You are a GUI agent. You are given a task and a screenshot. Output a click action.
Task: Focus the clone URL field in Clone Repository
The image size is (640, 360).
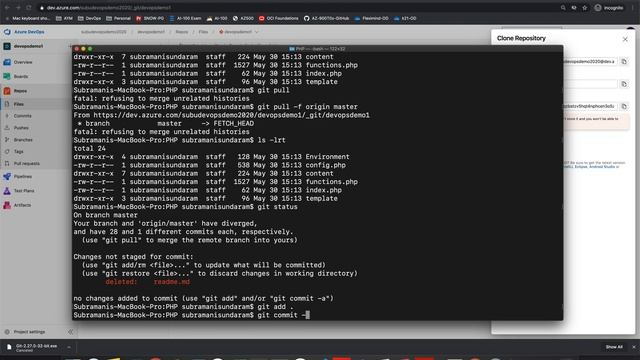(x=590, y=62)
